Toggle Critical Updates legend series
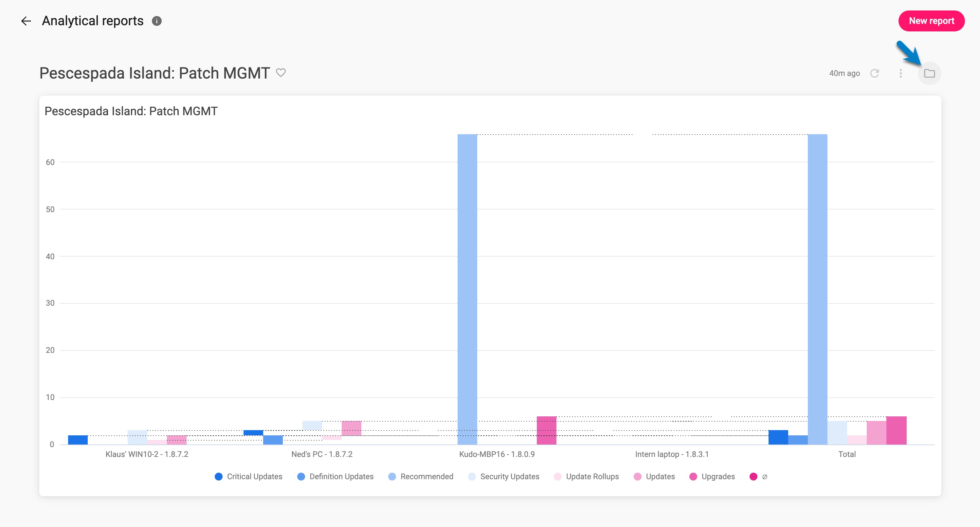The image size is (980, 527). (248, 476)
